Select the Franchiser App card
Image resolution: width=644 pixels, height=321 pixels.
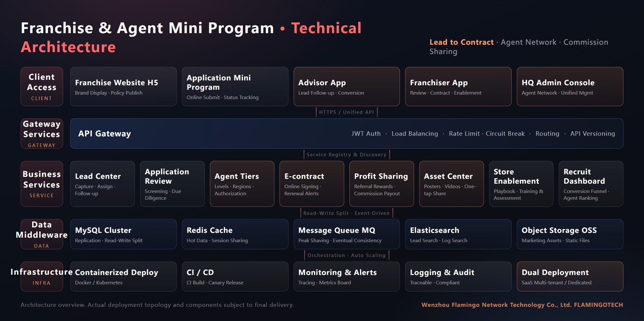point(458,87)
